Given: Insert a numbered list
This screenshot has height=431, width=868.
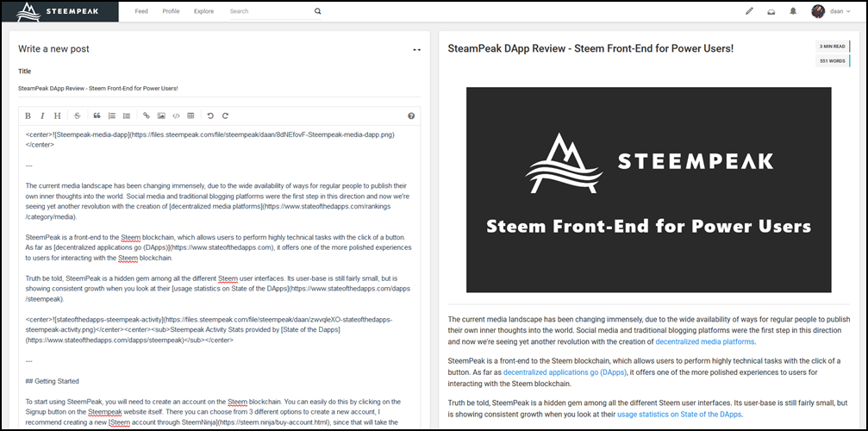Looking at the screenshot, I should click(x=112, y=116).
